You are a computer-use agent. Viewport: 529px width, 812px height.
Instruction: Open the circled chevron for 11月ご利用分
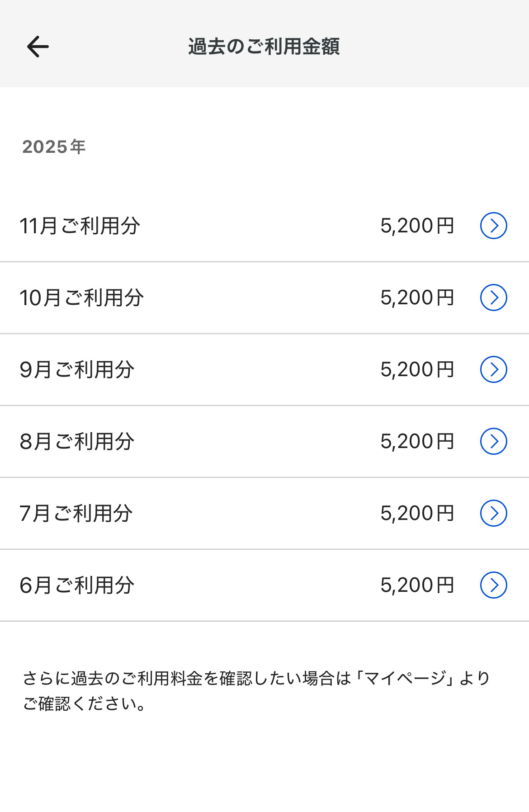[493, 226]
